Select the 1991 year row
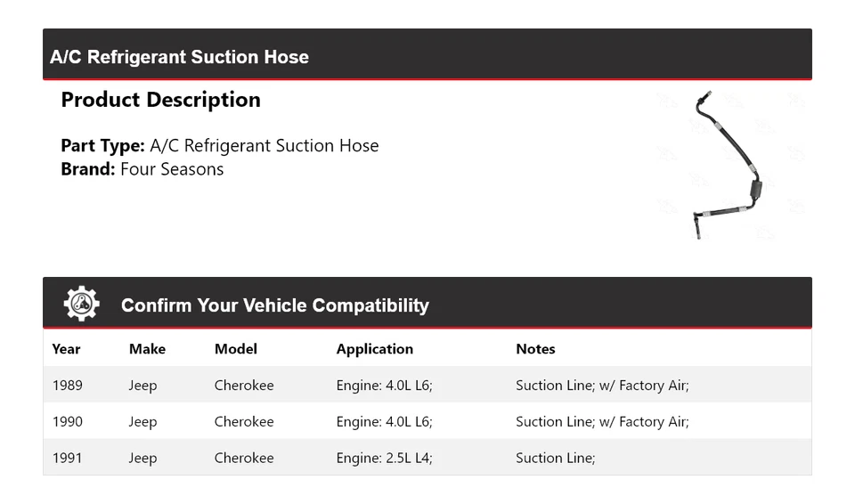Viewport: 855px width, 504px height. tap(67, 458)
